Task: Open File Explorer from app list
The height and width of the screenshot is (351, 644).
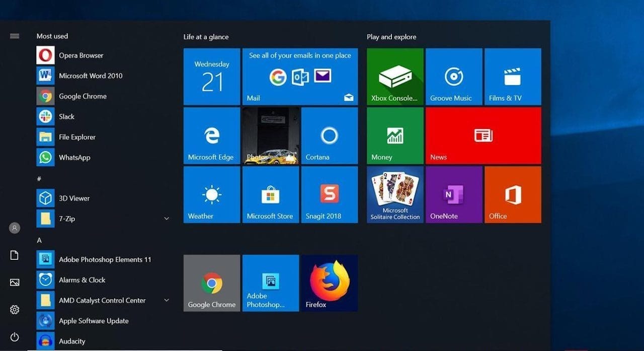Action: [x=104, y=137]
